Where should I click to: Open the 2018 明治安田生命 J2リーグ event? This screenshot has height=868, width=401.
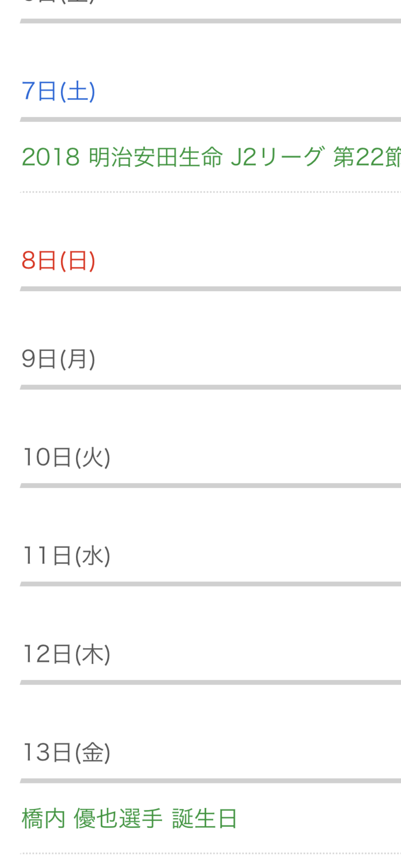pos(210,157)
